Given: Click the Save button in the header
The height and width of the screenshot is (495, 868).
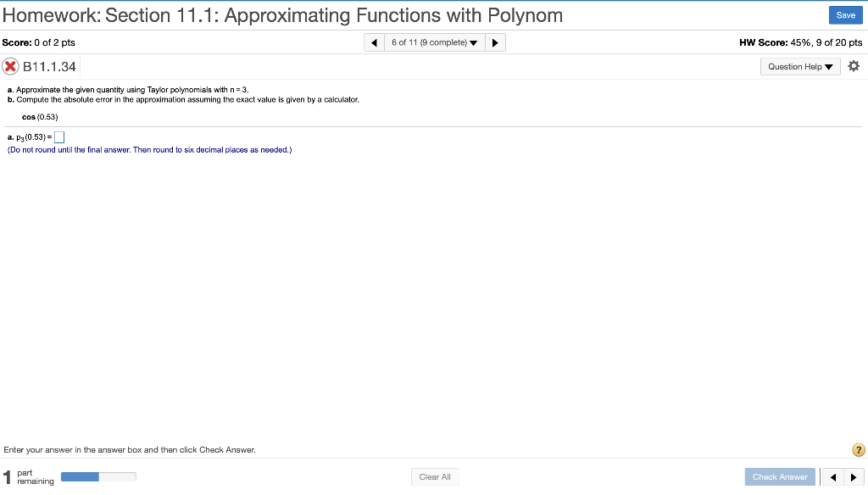Looking at the screenshot, I should (845, 14).
